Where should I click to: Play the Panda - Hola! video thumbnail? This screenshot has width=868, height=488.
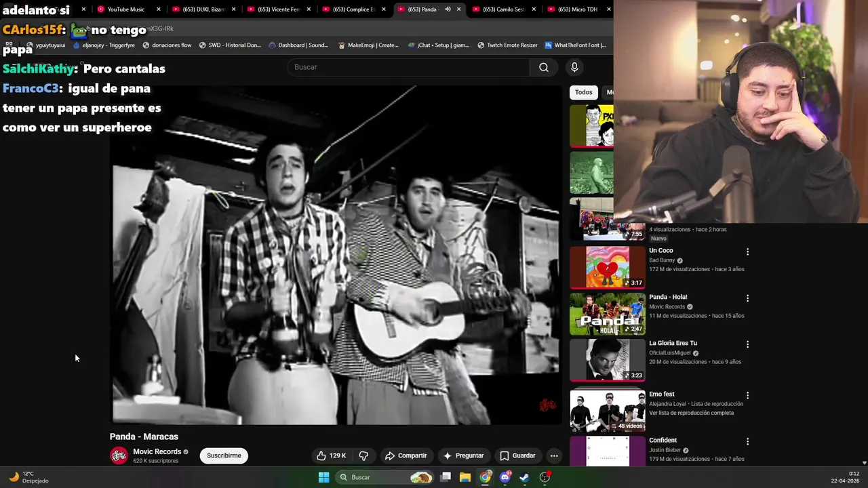tap(608, 314)
